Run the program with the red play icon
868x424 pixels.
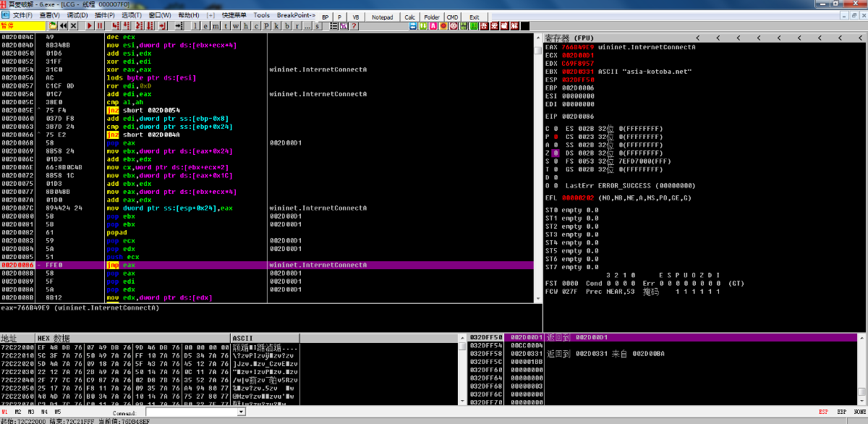click(89, 26)
